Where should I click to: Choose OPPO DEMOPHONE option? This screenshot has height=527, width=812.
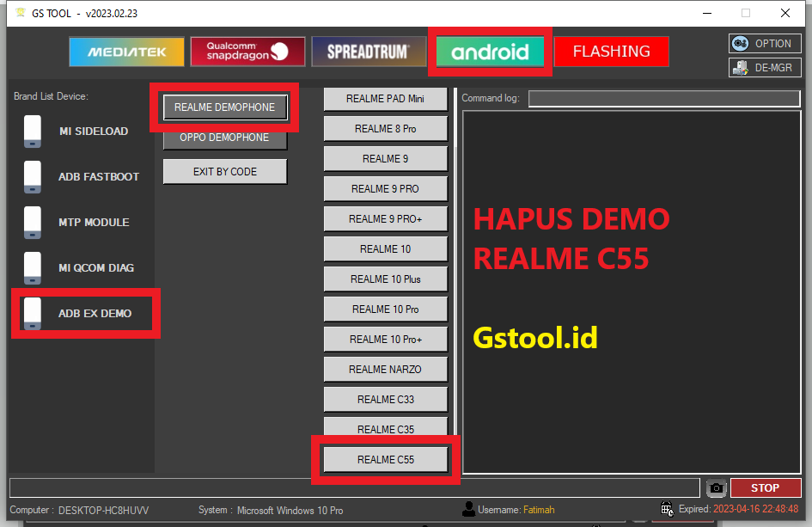coord(225,138)
